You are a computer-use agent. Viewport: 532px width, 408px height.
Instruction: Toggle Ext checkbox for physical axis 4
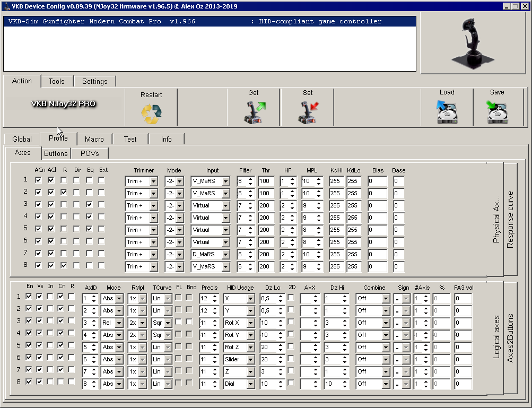click(x=101, y=217)
